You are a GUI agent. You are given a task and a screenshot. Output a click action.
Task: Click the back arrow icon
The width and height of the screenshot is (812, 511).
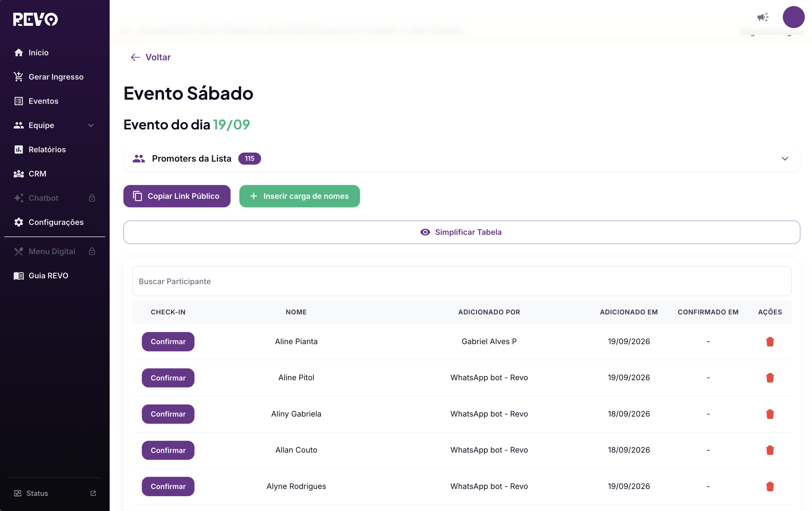(135, 57)
